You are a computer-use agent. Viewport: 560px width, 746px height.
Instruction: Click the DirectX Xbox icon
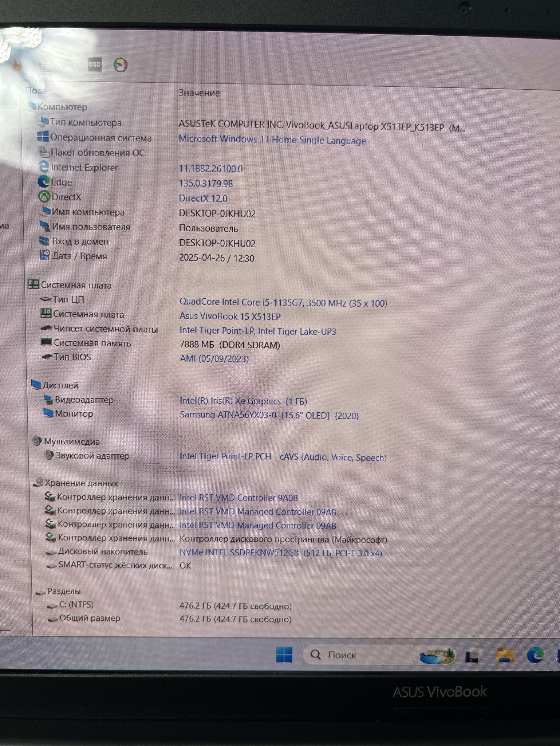click(44, 197)
